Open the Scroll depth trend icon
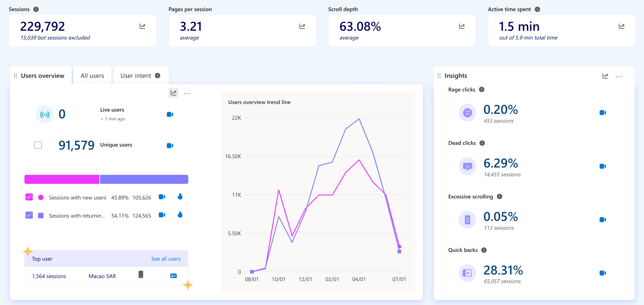 (462, 26)
